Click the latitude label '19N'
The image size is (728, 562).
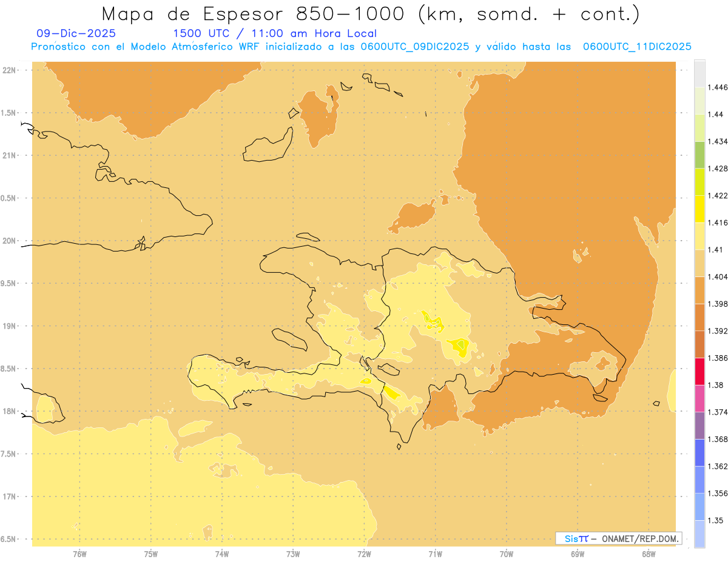tap(9, 326)
